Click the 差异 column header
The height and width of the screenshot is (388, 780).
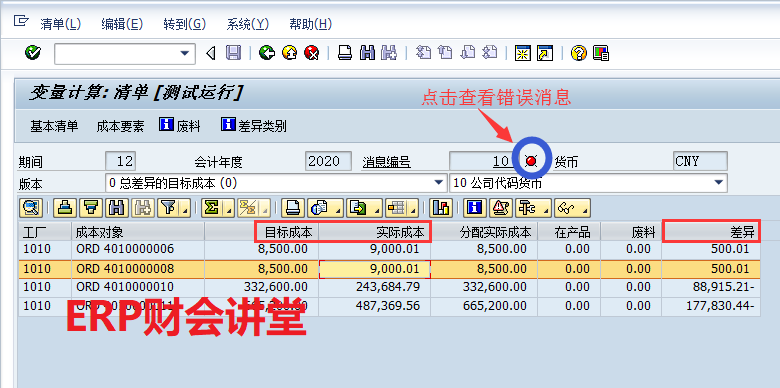tap(711, 232)
